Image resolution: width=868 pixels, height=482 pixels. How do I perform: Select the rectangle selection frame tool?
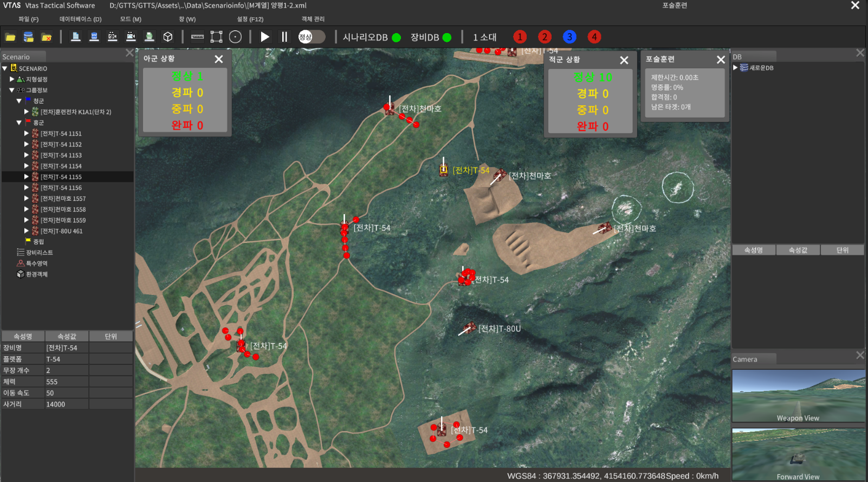[216, 37]
